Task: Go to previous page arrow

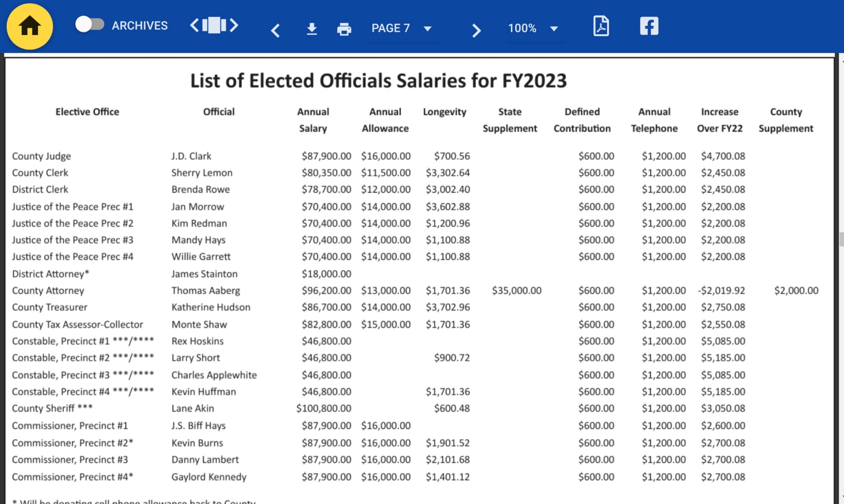Action: click(x=275, y=30)
